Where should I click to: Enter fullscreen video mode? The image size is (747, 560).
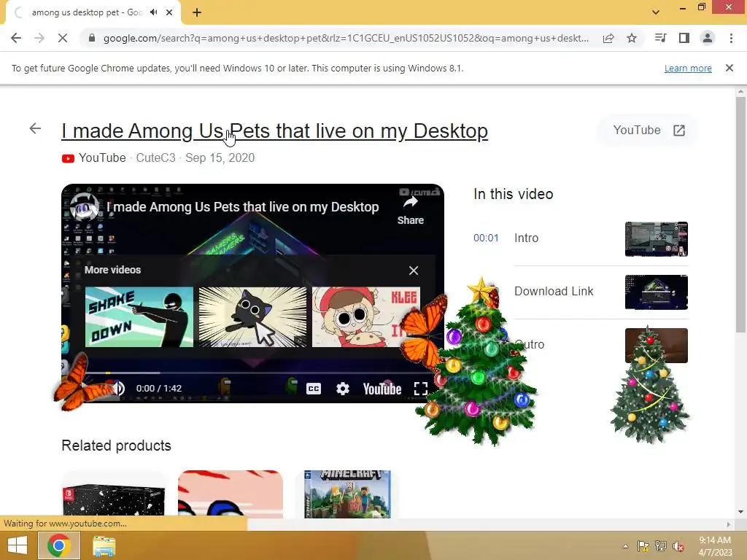(421, 389)
